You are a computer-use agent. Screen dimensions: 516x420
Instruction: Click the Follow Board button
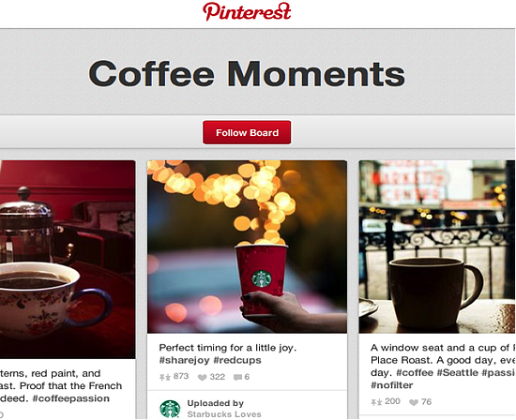[247, 132]
